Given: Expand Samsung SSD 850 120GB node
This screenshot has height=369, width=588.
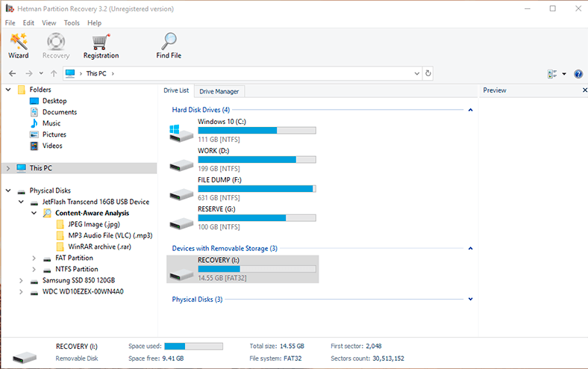Looking at the screenshot, I should pos(21,280).
